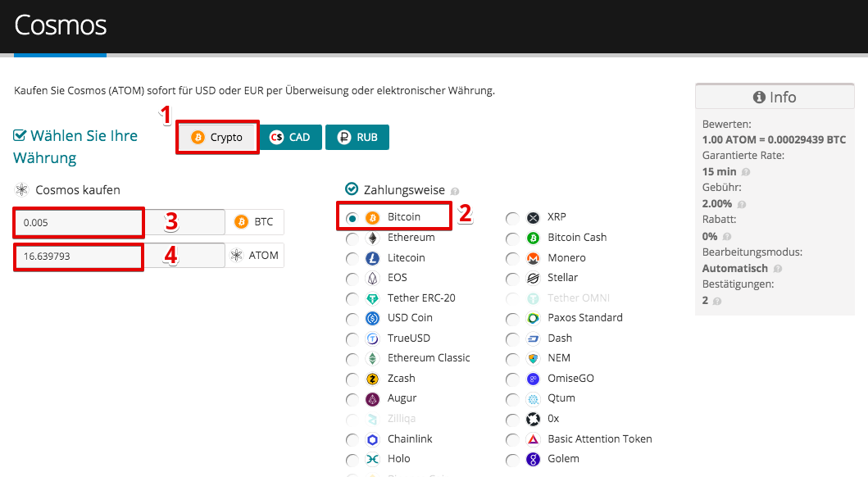The width and height of the screenshot is (868, 477).
Task: Click the BTC amount input field
Action: pos(119,222)
